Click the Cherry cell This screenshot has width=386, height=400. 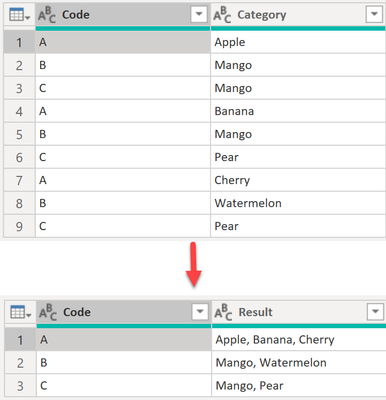coord(298,180)
